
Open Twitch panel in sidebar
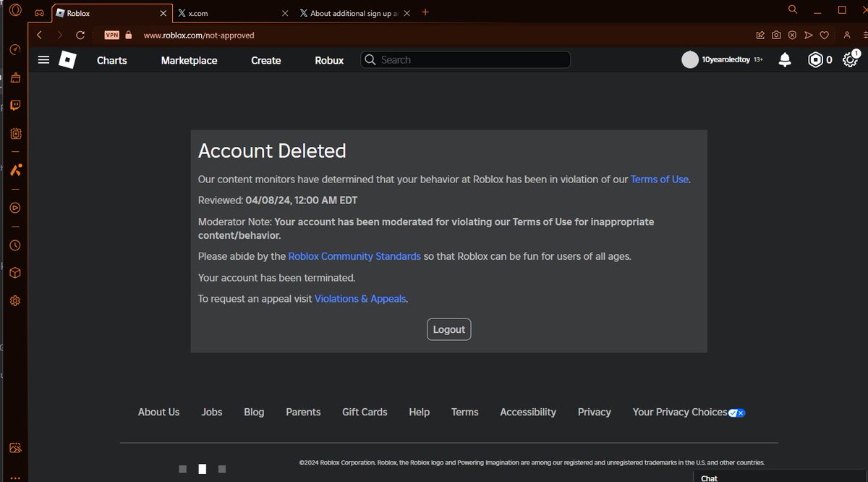(x=15, y=106)
